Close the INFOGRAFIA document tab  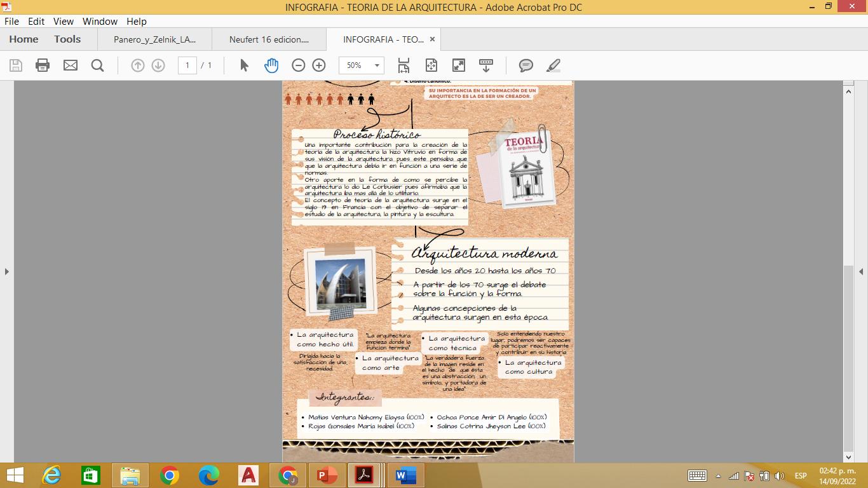[x=432, y=39]
